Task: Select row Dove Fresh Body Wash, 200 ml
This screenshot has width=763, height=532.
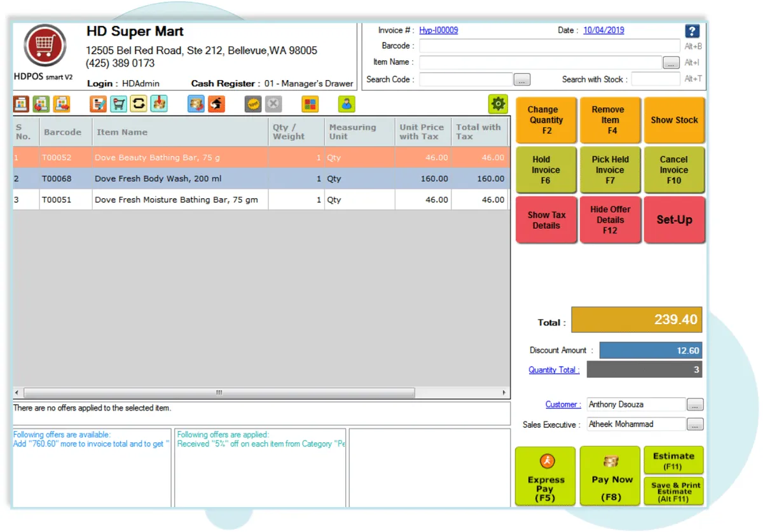Action: 261,179
